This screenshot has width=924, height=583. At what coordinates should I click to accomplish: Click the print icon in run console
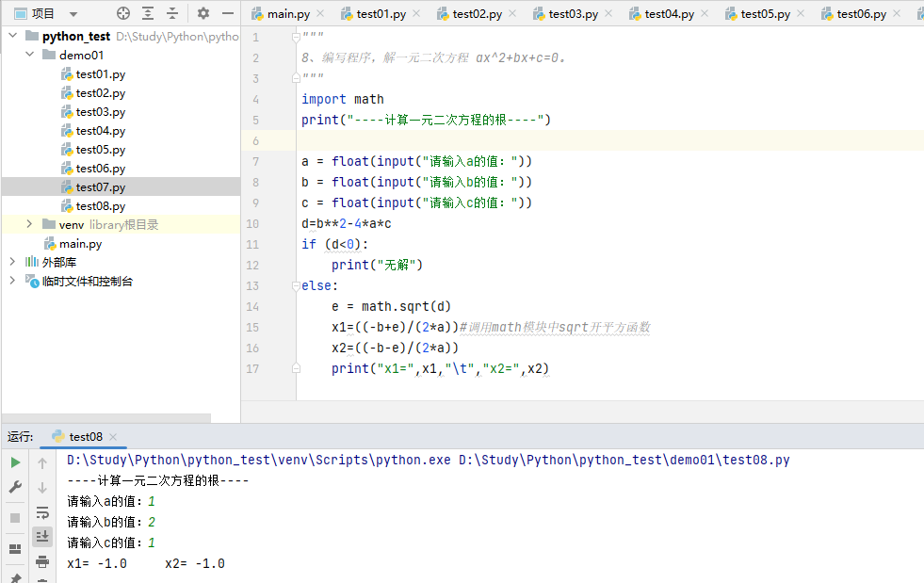coord(42,561)
